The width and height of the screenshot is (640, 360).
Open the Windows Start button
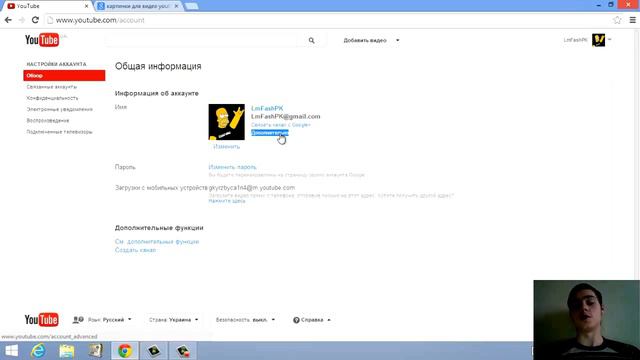[x=11, y=351]
